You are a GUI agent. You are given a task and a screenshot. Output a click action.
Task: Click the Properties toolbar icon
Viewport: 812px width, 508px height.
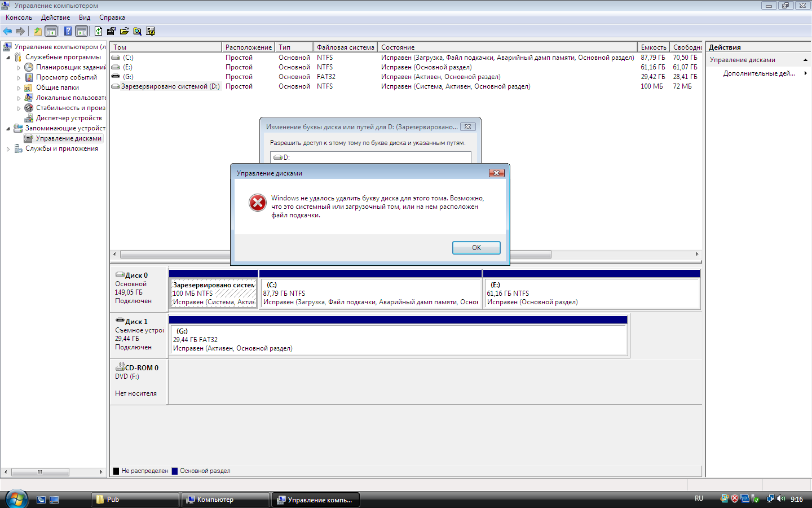[x=111, y=31]
